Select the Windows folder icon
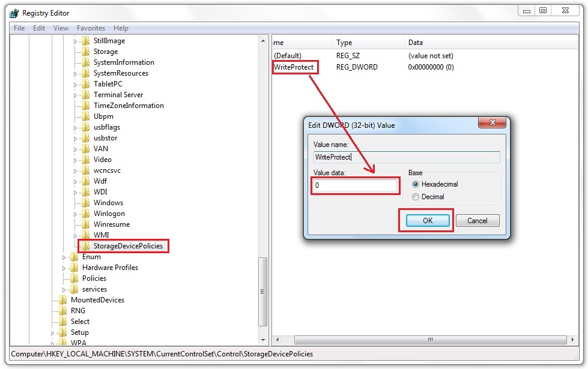This screenshot has width=588, height=369. 85,203
